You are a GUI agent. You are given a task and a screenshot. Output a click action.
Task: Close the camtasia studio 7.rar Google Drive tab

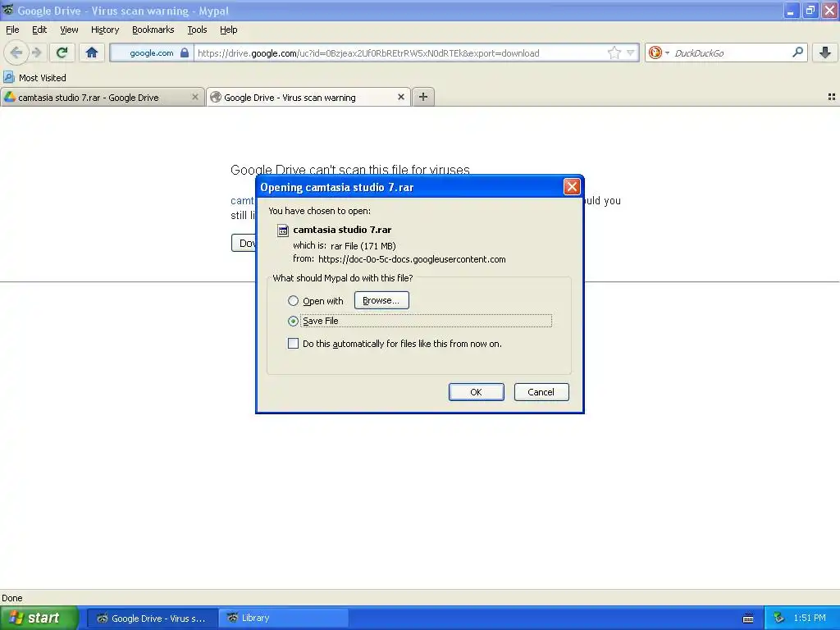(x=195, y=97)
